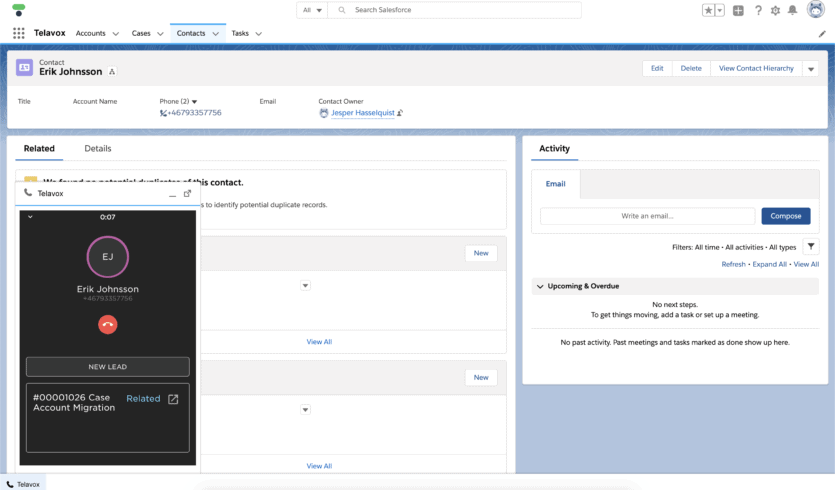Open the Contacts tab dropdown chevron
The height and width of the screenshot is (490, 835).
tap(216, 34)
